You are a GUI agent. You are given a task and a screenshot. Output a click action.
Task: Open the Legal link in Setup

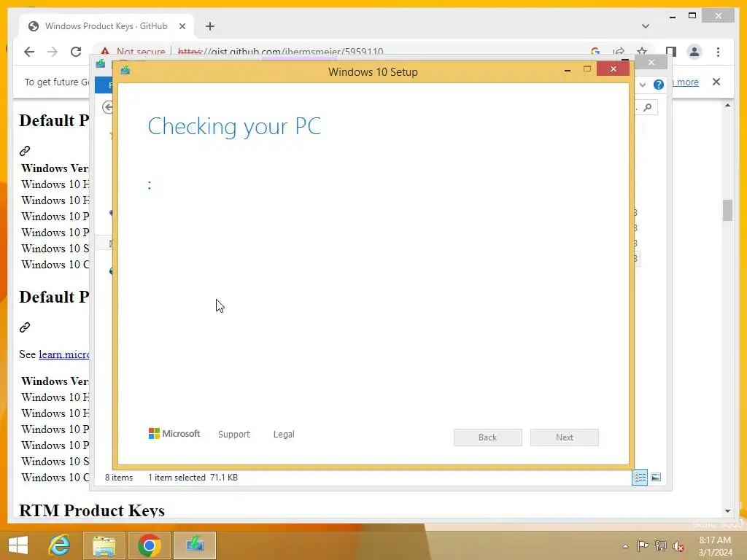coord(284,435)
